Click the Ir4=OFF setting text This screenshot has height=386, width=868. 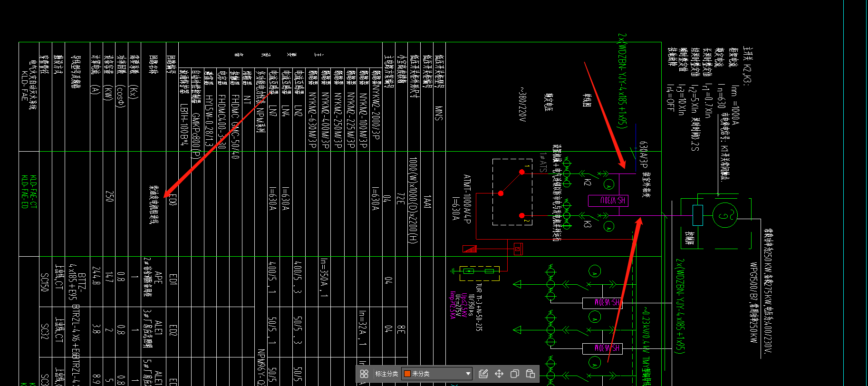(670, 98)
